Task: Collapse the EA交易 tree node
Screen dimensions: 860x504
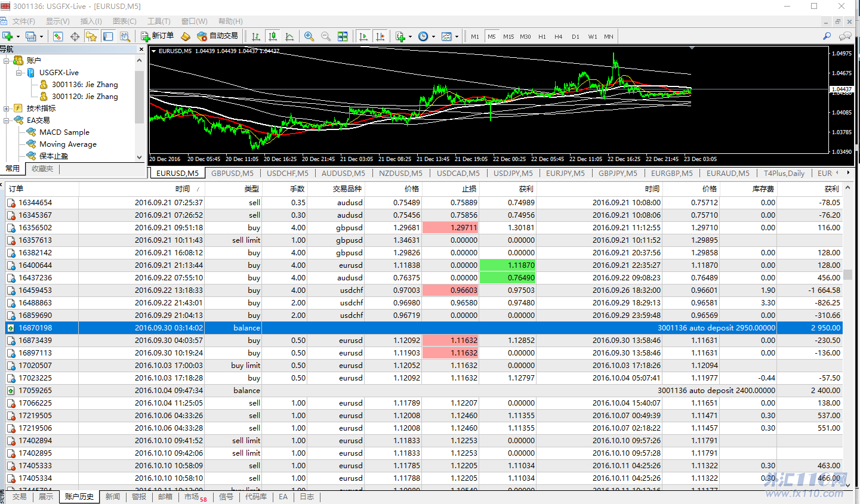Action: (x=7, y=120)
